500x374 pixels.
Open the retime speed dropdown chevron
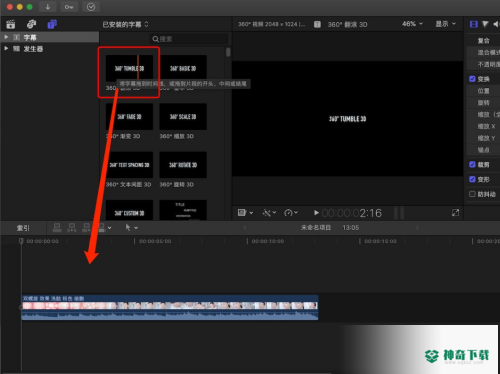[296, 212]
